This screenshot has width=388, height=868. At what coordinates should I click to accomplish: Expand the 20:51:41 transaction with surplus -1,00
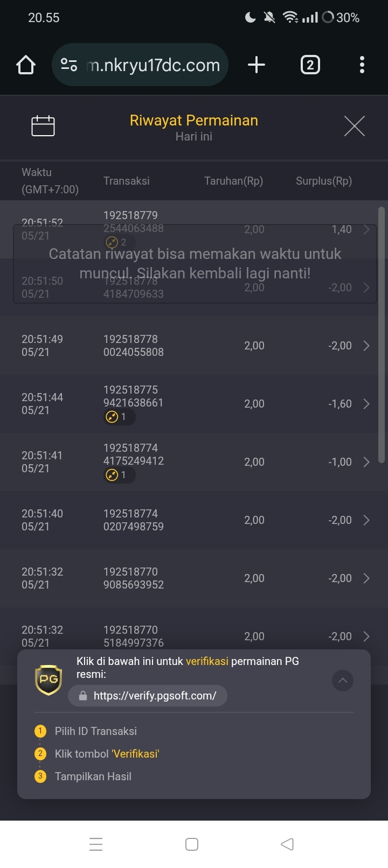click(x=194, y=462)
